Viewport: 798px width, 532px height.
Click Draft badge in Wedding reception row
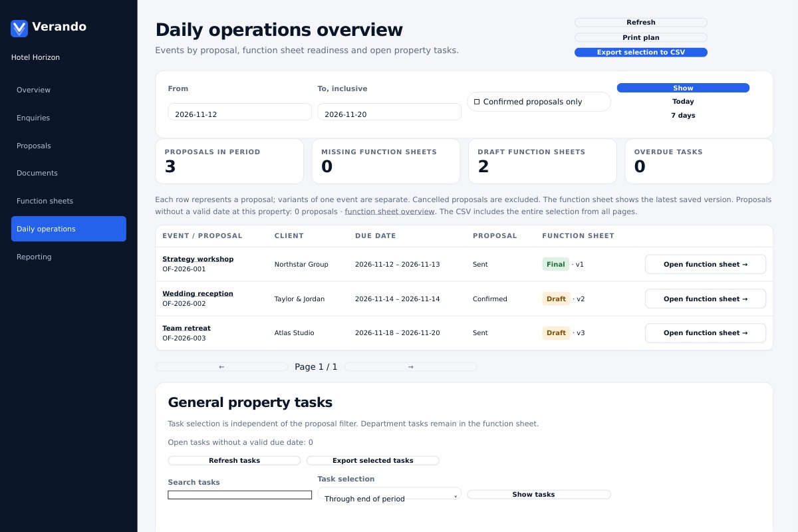(x=556, y=299)
